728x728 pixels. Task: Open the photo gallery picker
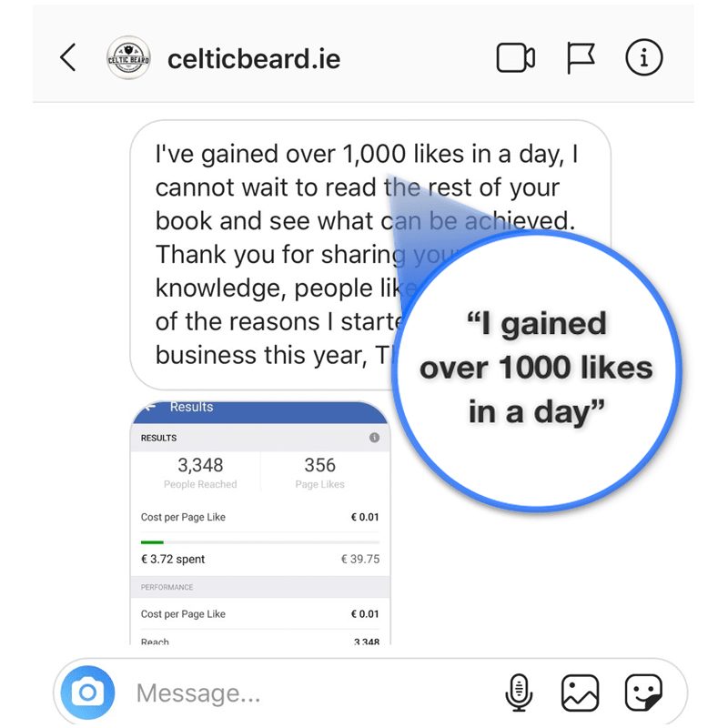coord(580,693)
